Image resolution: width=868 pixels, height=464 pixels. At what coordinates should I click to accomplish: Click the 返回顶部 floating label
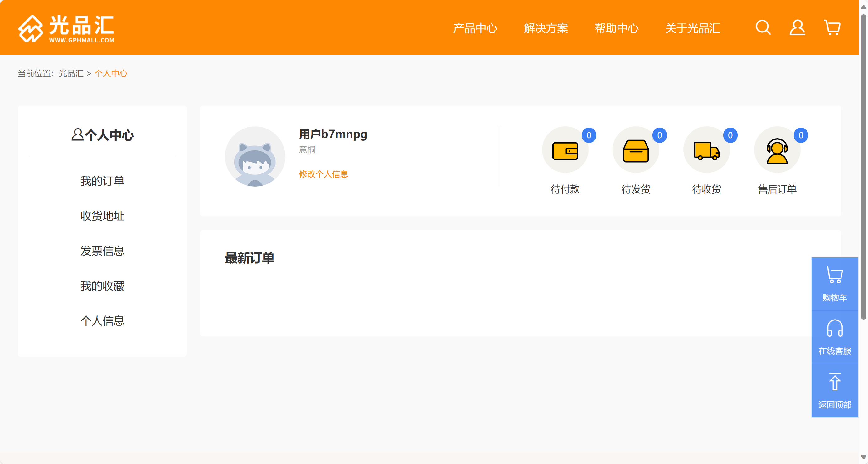tap(835, 405)
